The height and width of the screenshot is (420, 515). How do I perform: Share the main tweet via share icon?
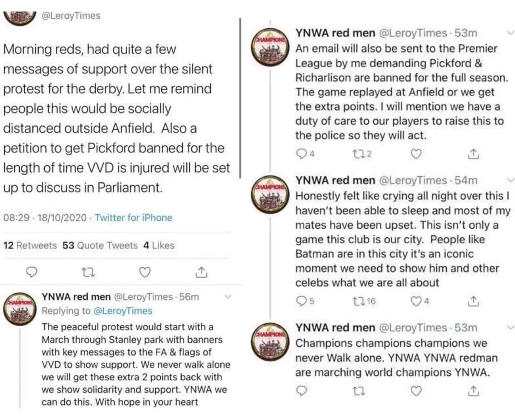[x=201, y=273]
